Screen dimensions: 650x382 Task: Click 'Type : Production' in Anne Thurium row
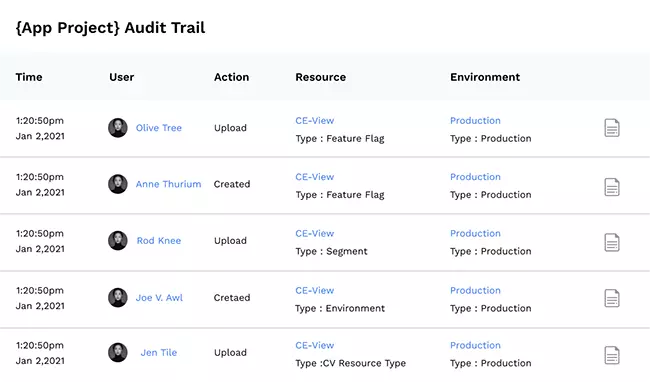[491, 195]
